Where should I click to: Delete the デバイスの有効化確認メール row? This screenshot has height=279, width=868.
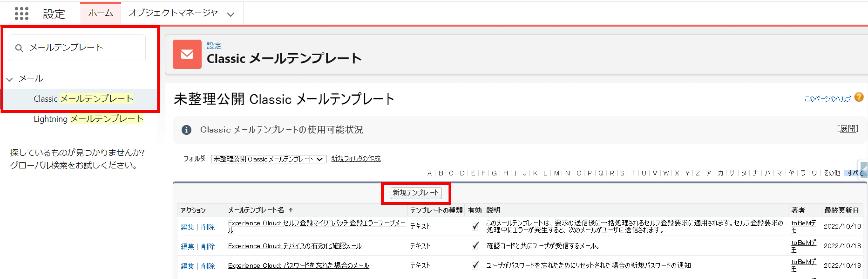point(208,247)
